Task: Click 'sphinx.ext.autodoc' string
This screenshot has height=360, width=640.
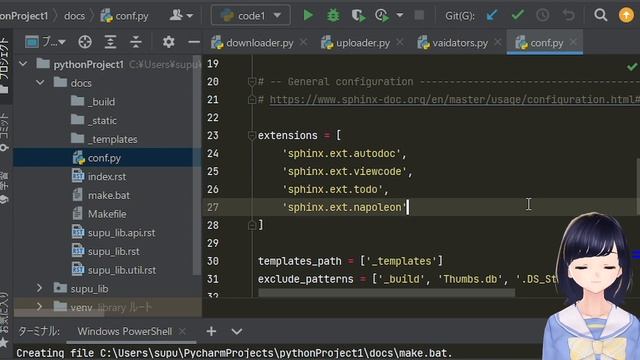Action: [x=342, y=154]
